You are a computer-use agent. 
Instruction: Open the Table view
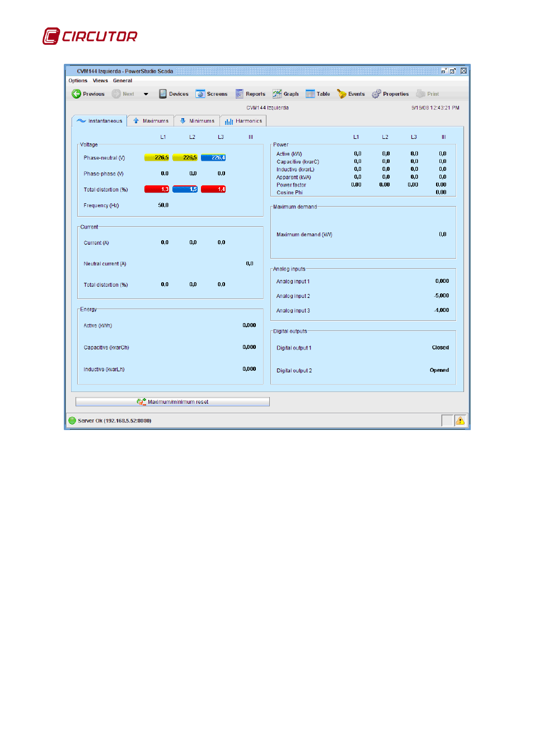[x=318, y=94]
